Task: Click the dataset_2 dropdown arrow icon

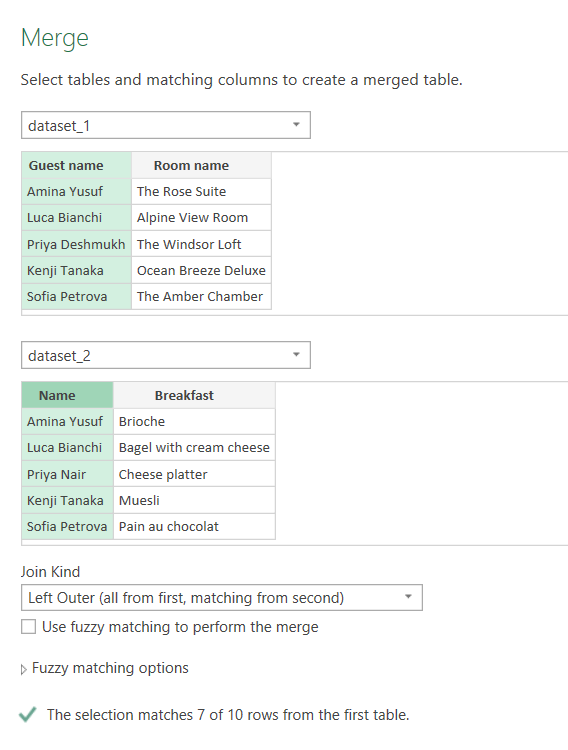Action: click(296, 354)
